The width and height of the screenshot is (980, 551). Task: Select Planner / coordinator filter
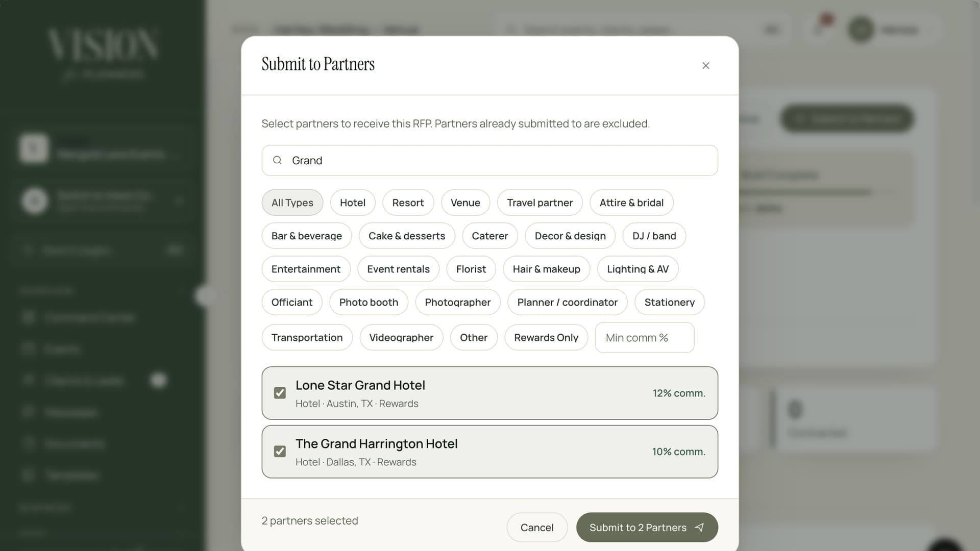[568, 302]
